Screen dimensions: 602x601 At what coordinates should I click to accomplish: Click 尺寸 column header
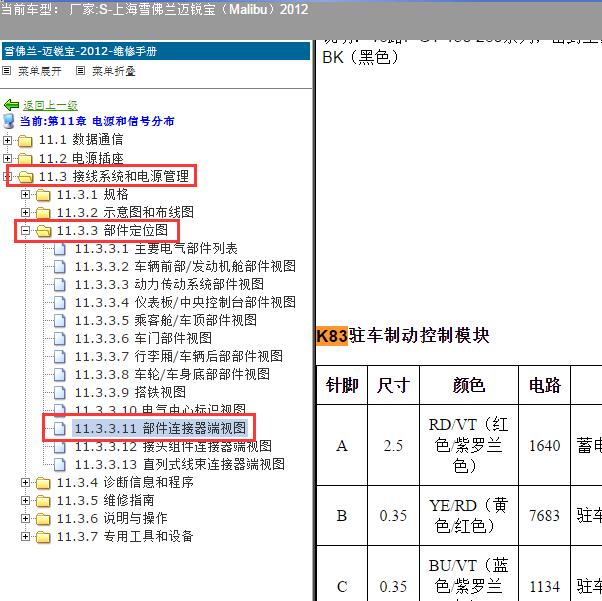point(393,385)
